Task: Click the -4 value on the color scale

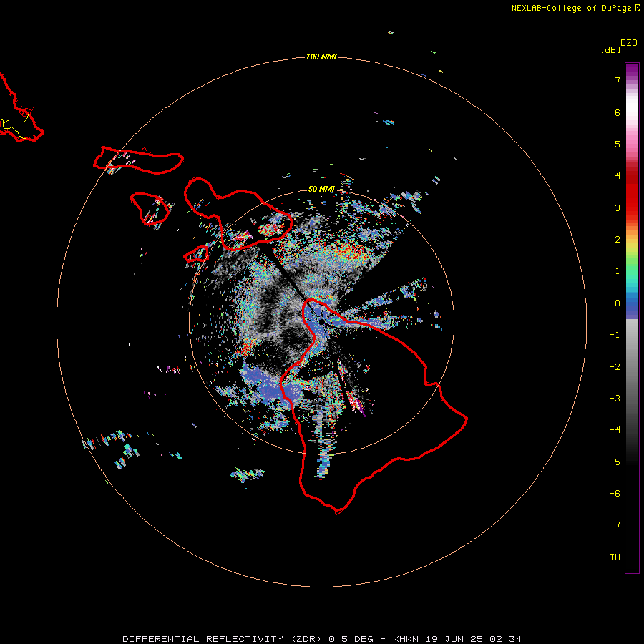Action: click(x=615, y=430)
